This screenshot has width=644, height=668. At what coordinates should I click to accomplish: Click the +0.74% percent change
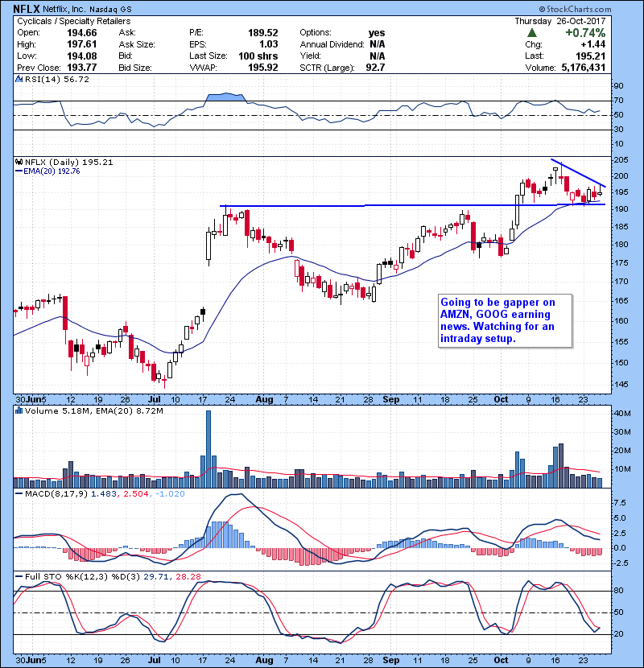[585, 33]
